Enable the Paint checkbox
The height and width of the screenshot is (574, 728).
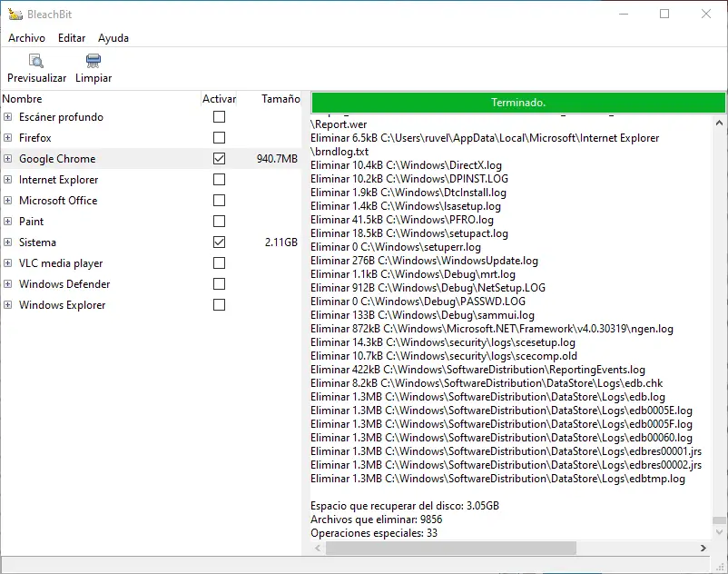(219, 221)
